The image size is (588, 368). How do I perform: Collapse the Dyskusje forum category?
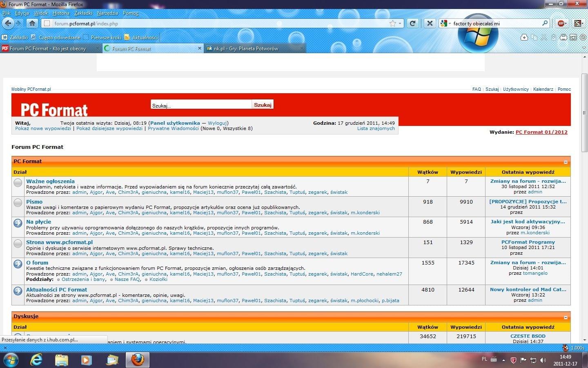coord(566,317)
